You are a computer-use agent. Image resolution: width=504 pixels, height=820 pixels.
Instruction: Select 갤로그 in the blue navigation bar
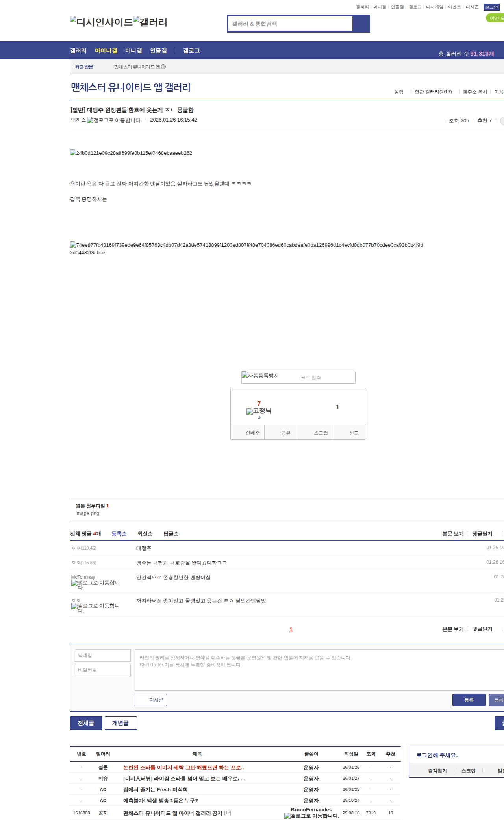click(191, 51)
